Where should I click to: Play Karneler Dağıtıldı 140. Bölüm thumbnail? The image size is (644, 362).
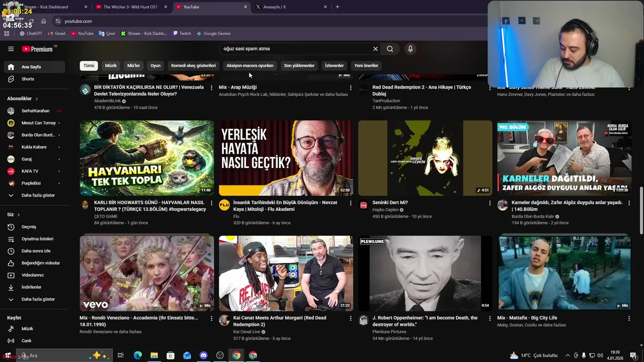coord(564,158)
